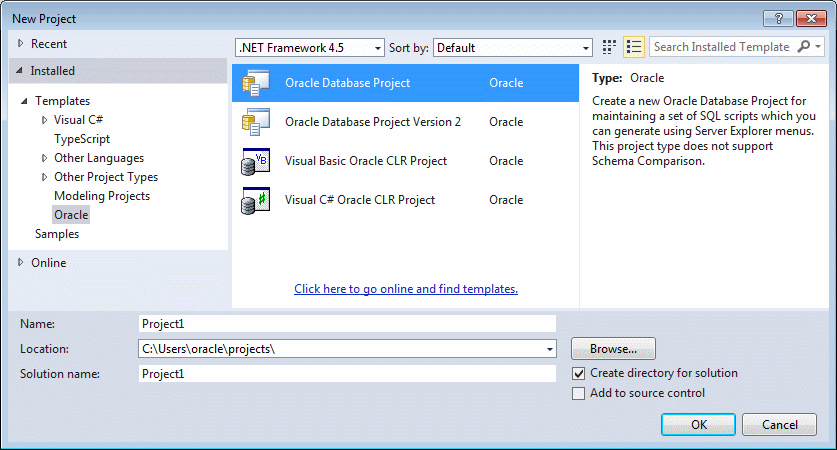Switch to small icons grid view
The image size is (837, 450).
tap(609, 48)
